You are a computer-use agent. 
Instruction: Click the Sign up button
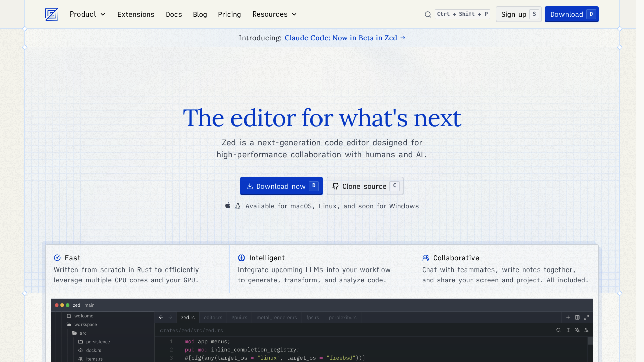point(518,14)
